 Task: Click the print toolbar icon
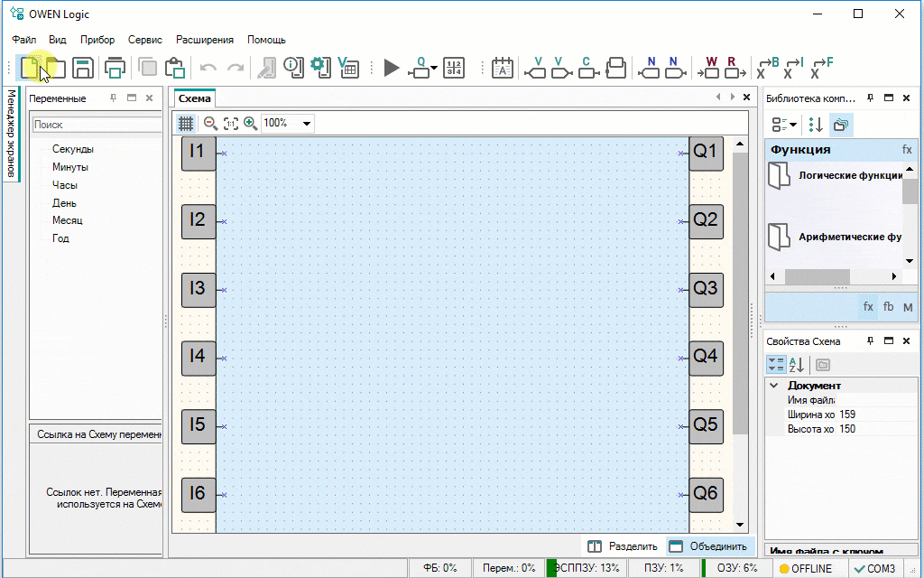point(115,68)
